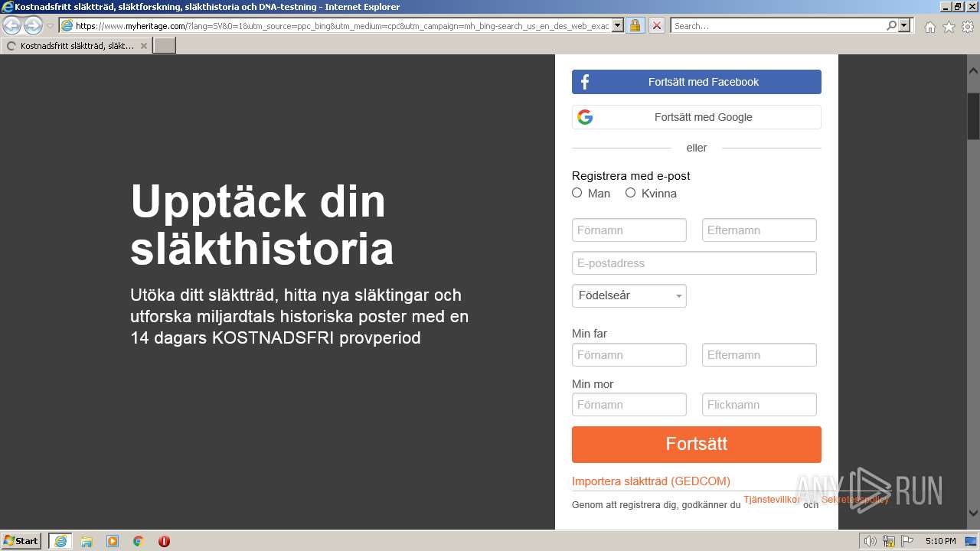
Task: Select the Kvinna radio button
Action: click(631, 193)
